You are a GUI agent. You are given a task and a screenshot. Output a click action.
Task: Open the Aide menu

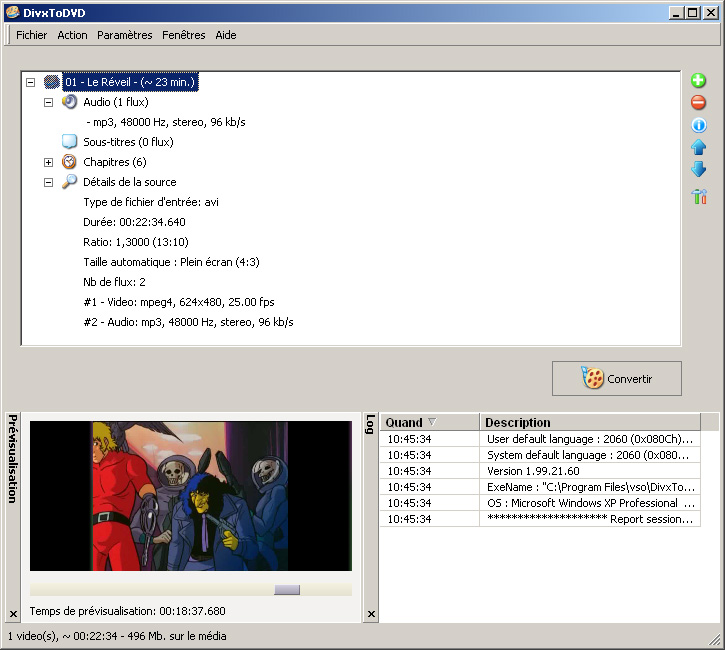pyautogui.click(x=226, y=35)
